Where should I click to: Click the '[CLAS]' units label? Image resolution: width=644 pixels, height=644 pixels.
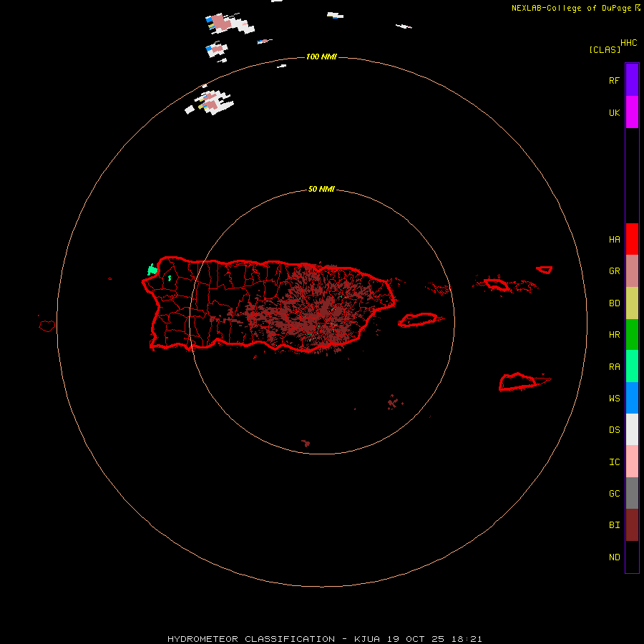tap(605, 49)
